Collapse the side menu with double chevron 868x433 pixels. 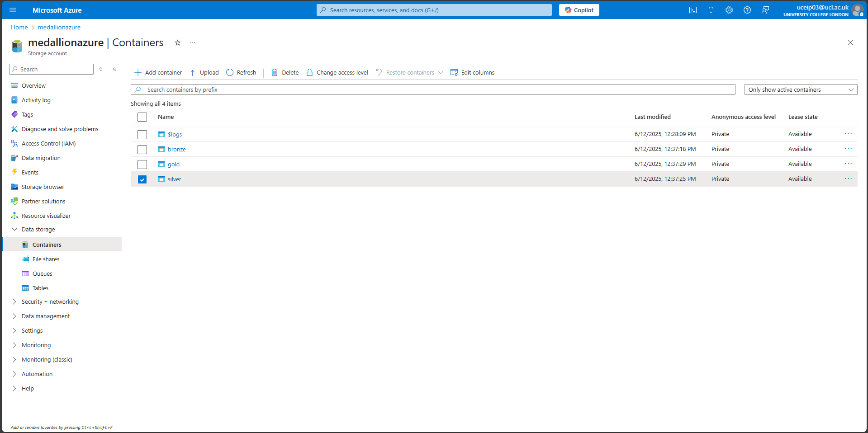click(x=114, y=69)
